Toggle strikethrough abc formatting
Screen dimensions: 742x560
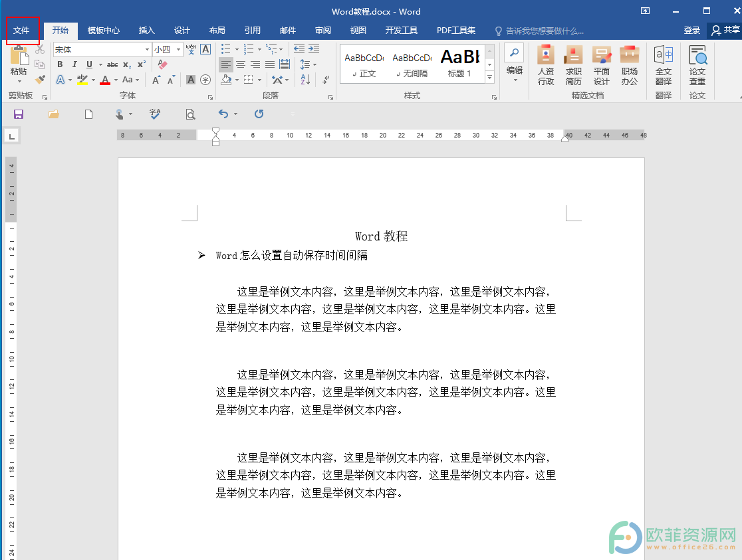pyautogui.click(x=112, y=64)
